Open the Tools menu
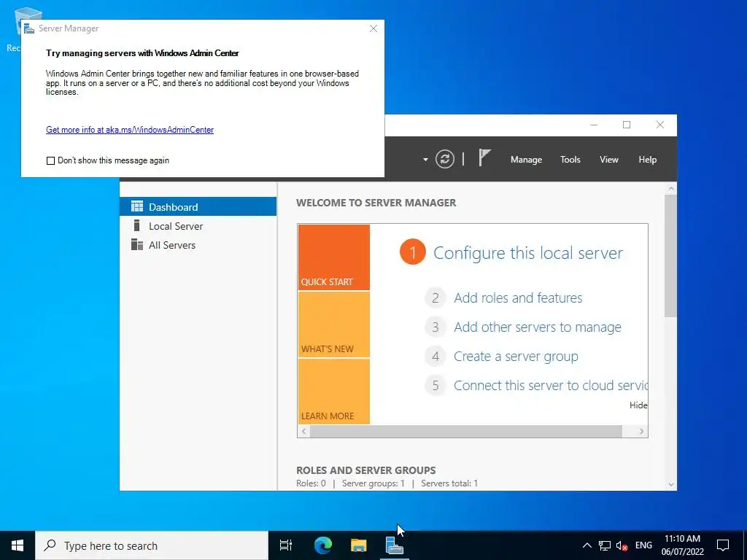The image size is (747, 560). click(x=570, y=160)
